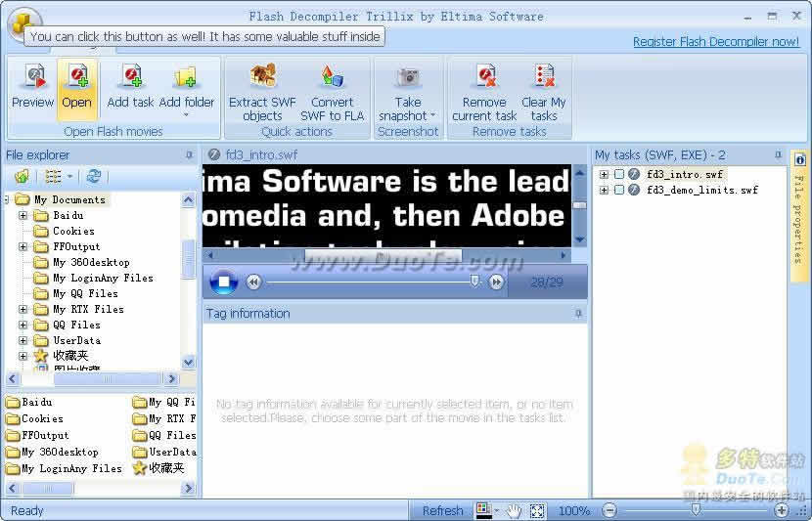This screenshot has height=521, width=812.
Task: Click Extract SWF objects icon
Action: [262, 75]
